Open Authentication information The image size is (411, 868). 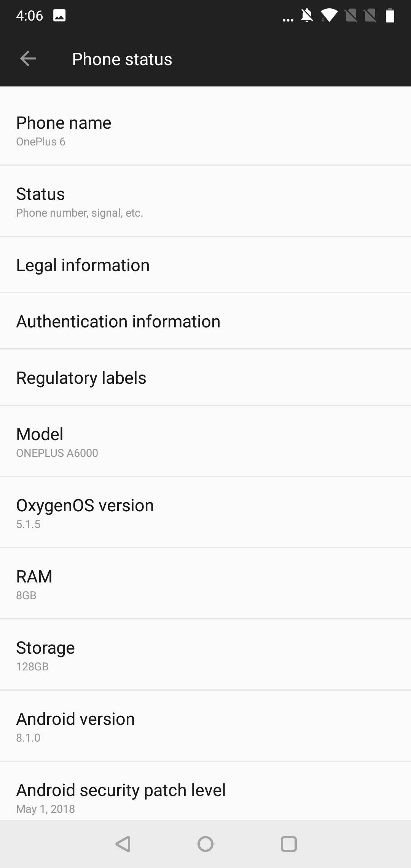[x=205, y=321]
